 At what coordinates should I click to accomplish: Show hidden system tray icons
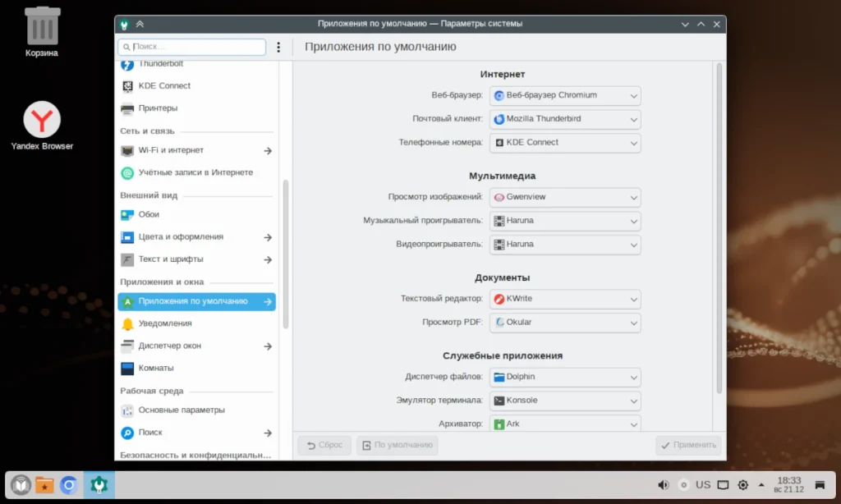(x=761, y=484)
